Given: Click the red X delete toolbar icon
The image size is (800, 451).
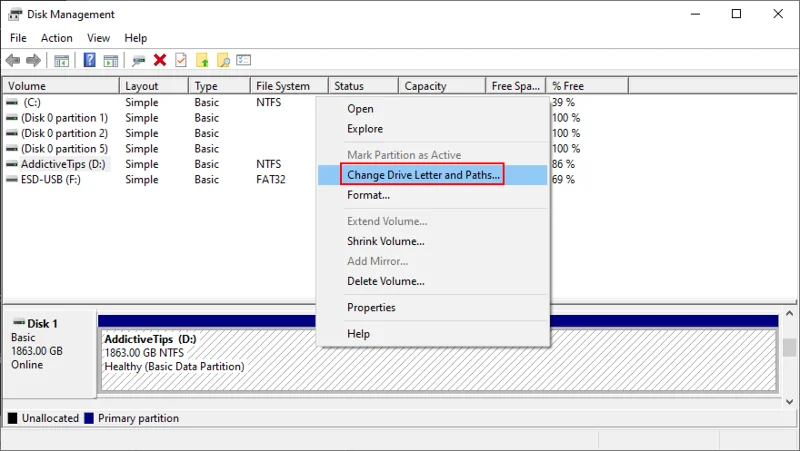Looking at the screenshot, I should [160, 60].
